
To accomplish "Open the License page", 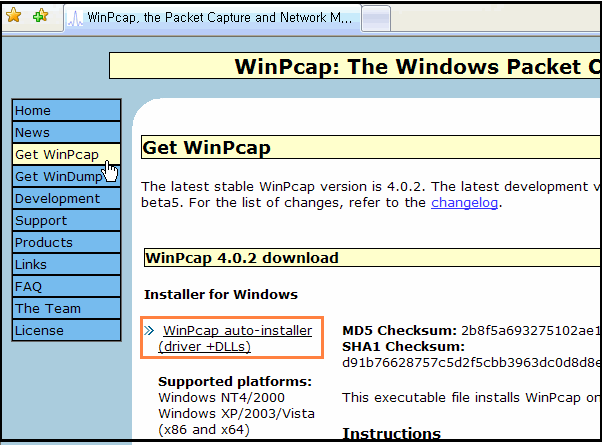I will [x=66, y=330].
